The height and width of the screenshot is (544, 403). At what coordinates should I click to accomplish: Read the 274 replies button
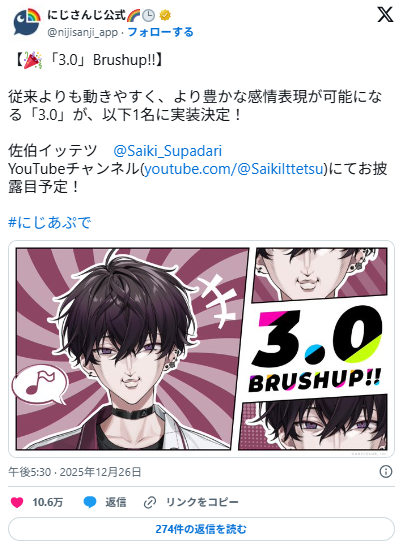coord(201,529)
